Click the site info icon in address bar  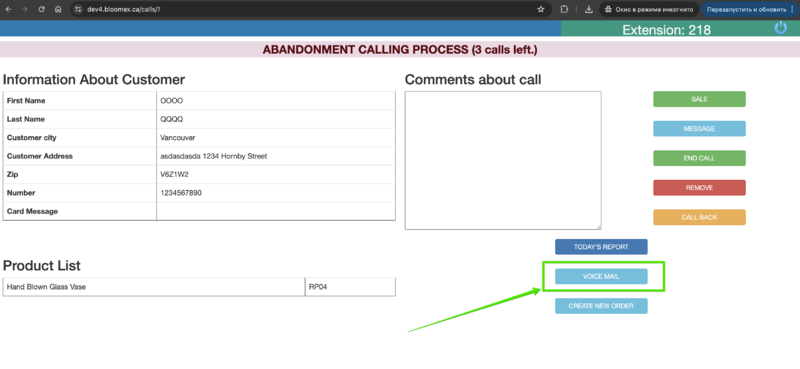(79, 9)
